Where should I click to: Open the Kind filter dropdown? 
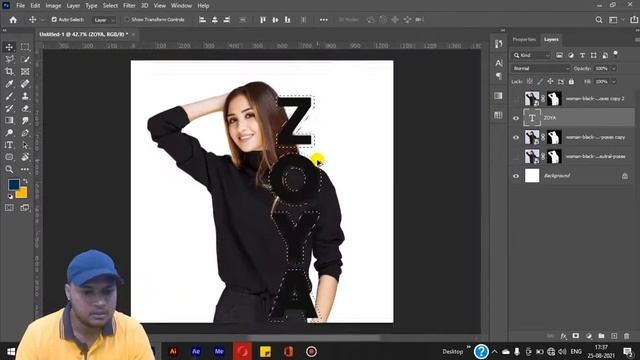point(532,55)
